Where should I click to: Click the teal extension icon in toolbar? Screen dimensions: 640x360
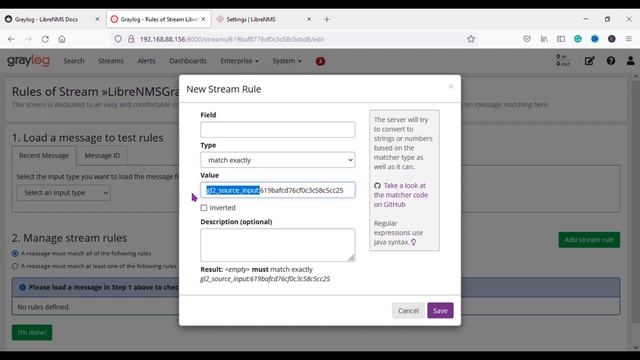click(x=578, y=39)
